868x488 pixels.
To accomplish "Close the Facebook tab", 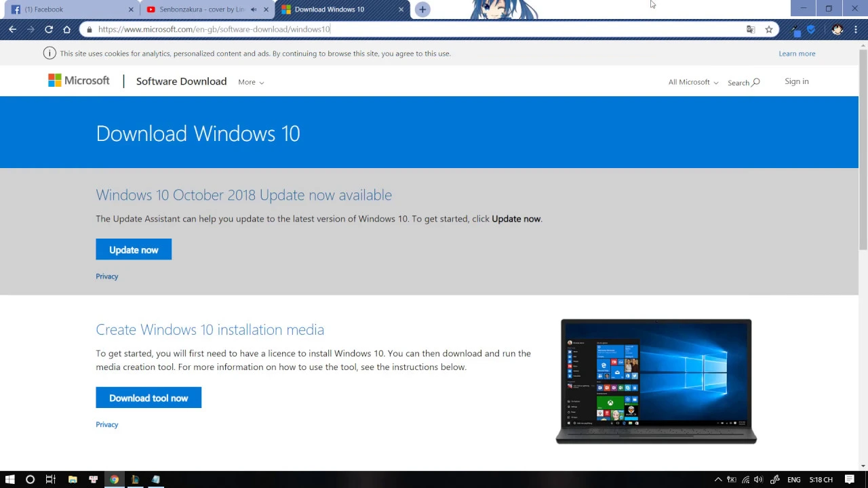I will [x=132, y=9].
